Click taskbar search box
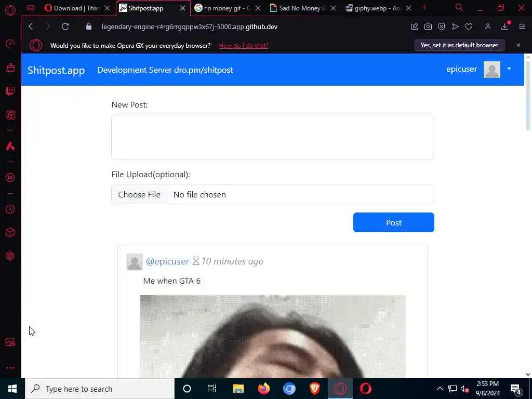 (100, 389)
